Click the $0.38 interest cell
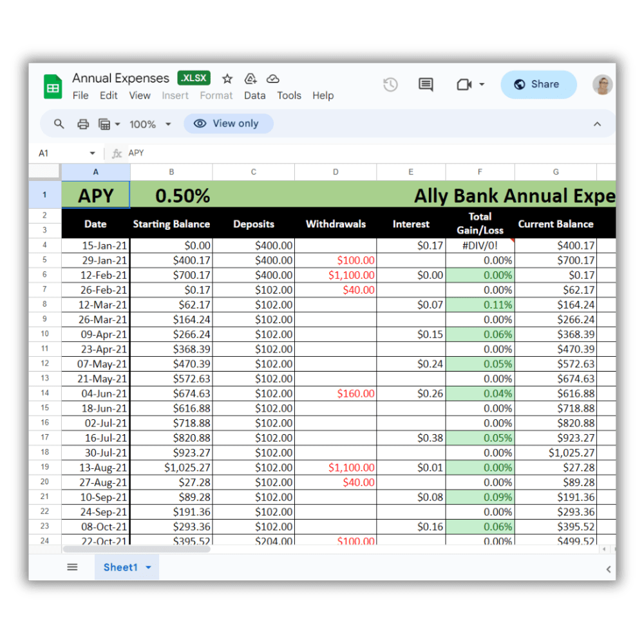644x644 pixels. pyautogui.click(x=411, y=438)
